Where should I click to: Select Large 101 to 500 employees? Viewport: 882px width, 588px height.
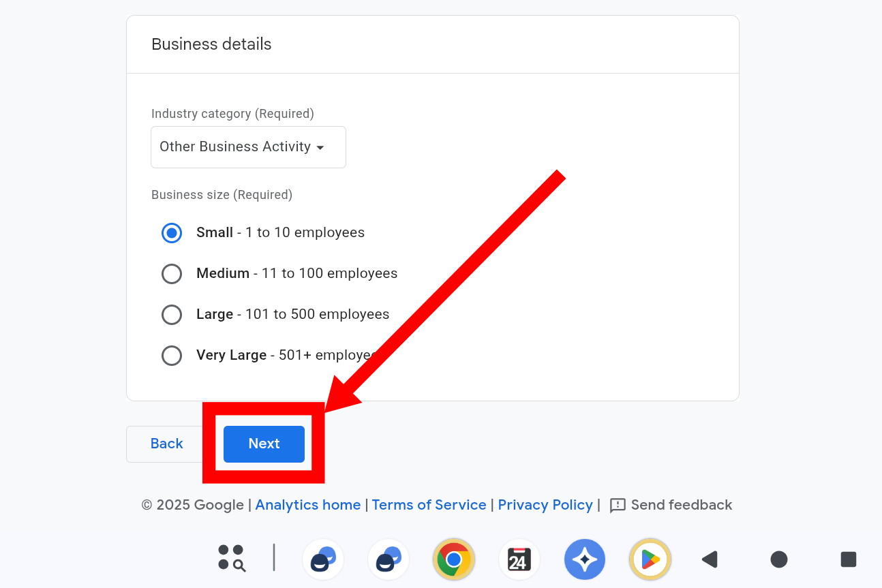[172, 315]
